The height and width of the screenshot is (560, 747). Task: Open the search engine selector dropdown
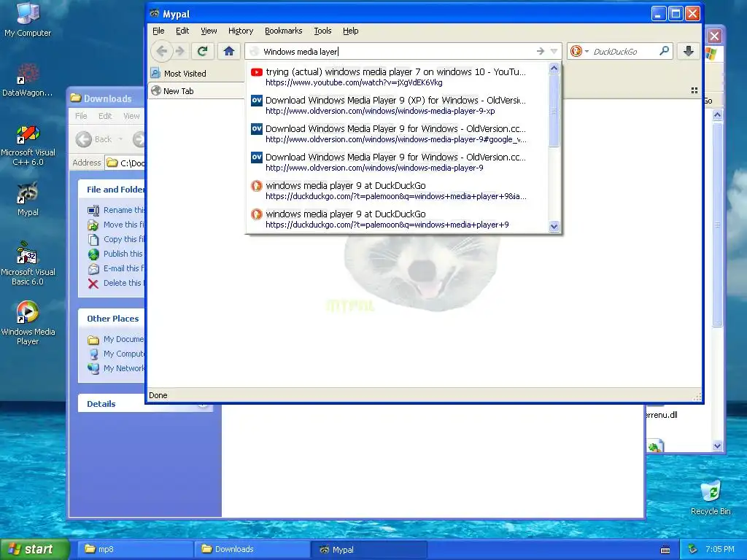(580, 51)
